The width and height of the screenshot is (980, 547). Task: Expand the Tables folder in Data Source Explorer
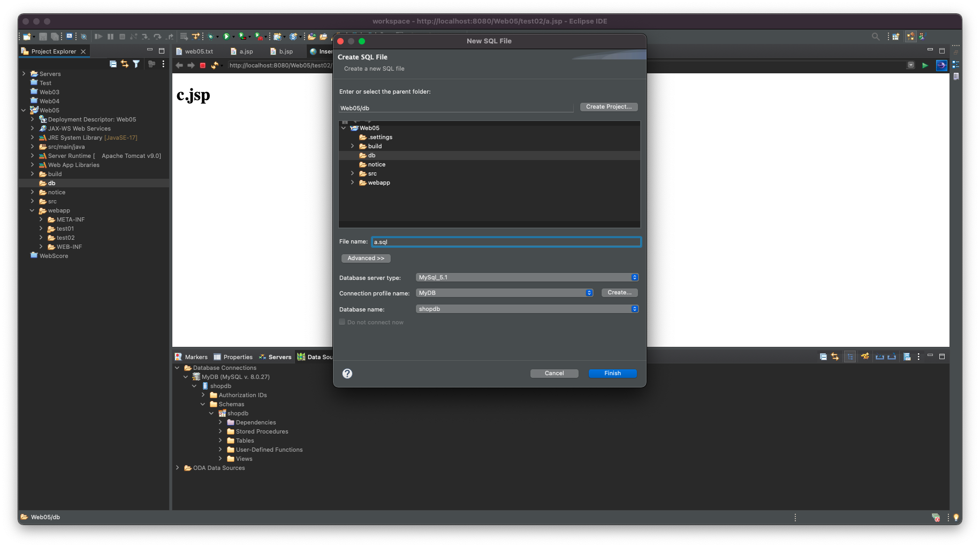[x=220, y=440]
